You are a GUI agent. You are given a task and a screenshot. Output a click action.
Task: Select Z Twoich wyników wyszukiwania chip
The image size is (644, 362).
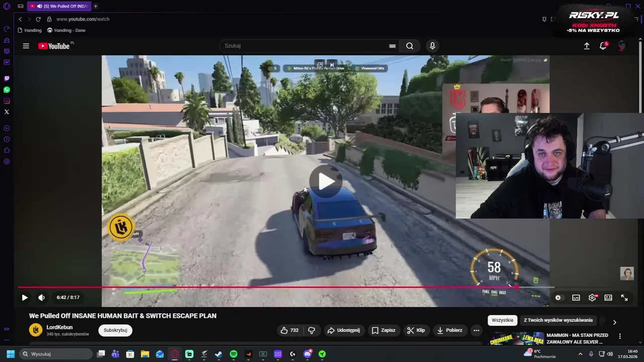[x=558, y=320]
